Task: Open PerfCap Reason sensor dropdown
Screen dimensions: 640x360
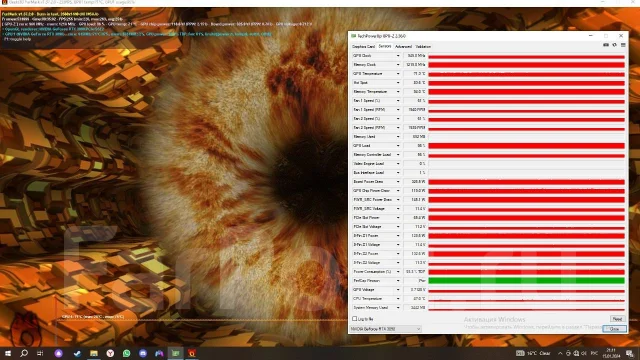Action: [398, 280]
